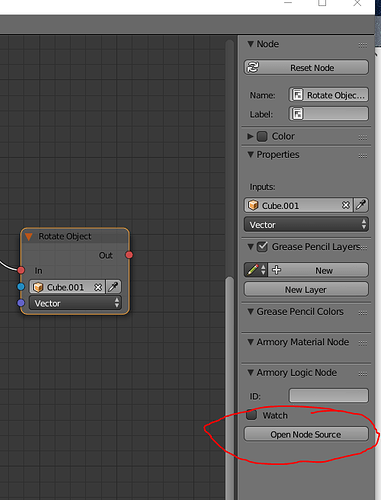381x500 pixels.
Task: Enable the Color panel checkbox
Action: pyautogui.click(x=262, y=136)
